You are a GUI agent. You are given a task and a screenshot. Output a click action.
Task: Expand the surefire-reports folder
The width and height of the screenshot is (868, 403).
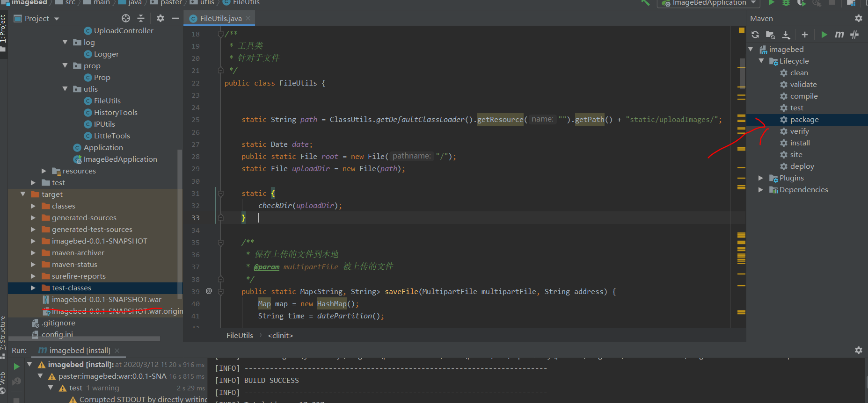click(33, 276)
